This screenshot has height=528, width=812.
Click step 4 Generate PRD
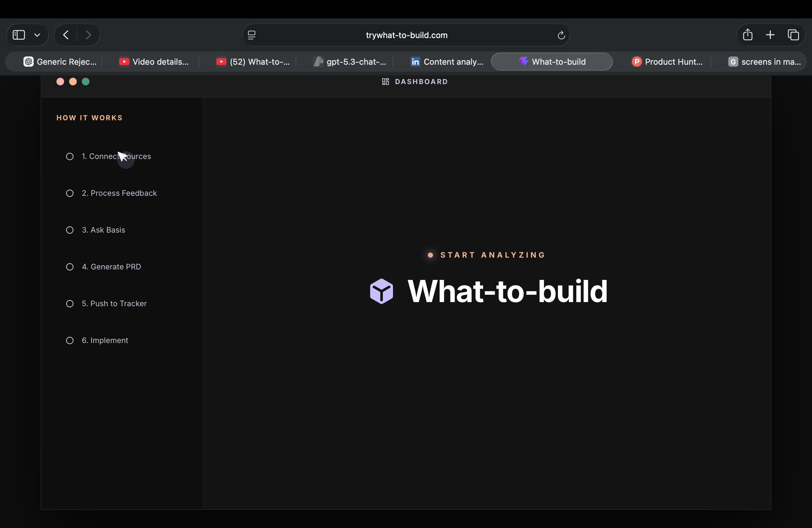(111, 267)
